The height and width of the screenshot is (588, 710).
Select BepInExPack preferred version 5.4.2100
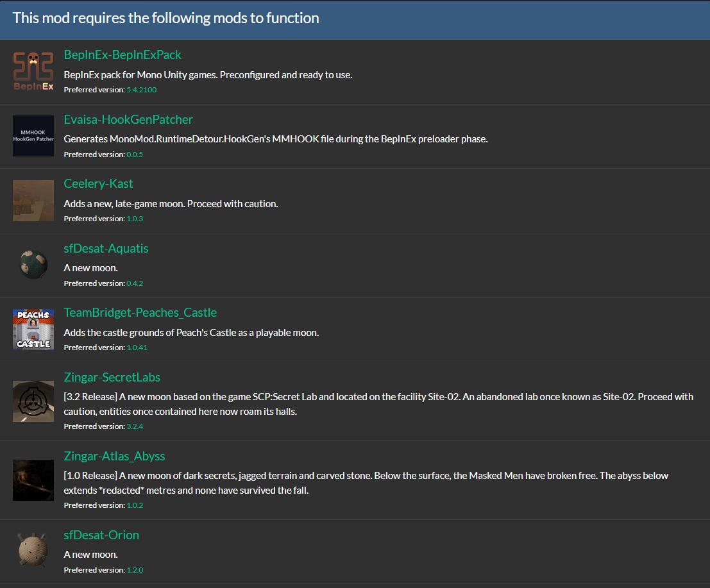[x=142, y=90]
